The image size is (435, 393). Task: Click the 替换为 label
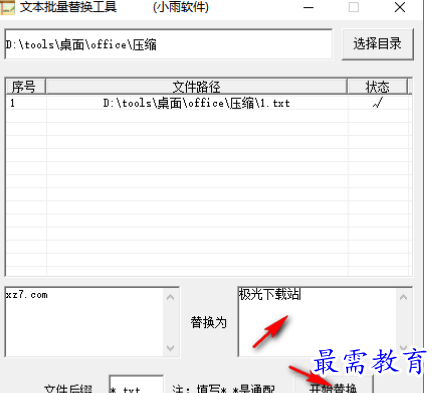pyautogui.click(x=208, y=322)
